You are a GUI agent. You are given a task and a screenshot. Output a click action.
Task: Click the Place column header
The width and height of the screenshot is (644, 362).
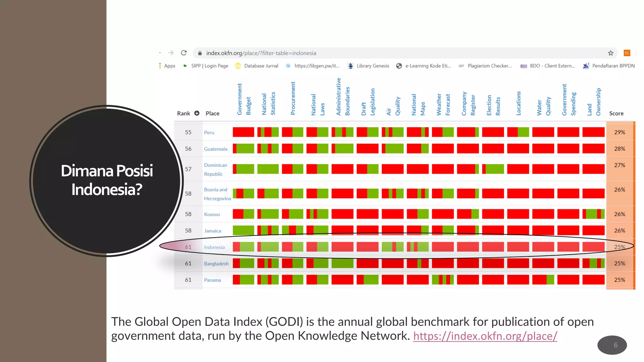pos(213,113)
